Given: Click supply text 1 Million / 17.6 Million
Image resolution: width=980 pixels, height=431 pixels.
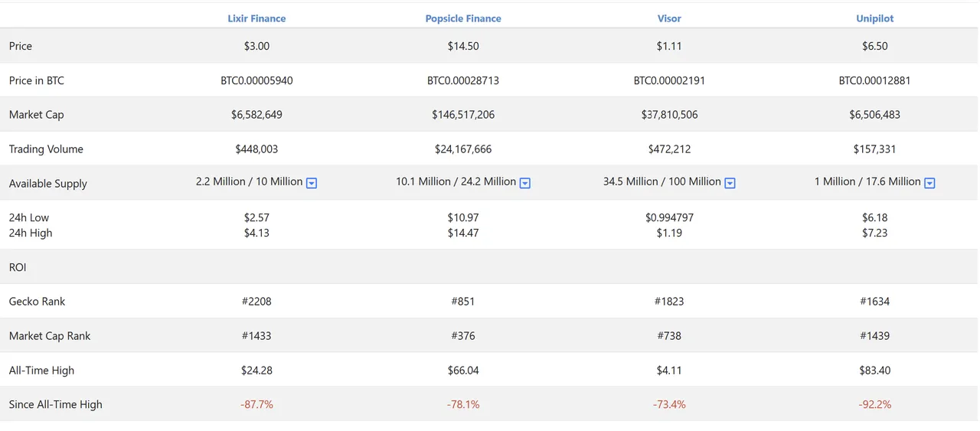Looking at the screenshot, I should (867, 181).
